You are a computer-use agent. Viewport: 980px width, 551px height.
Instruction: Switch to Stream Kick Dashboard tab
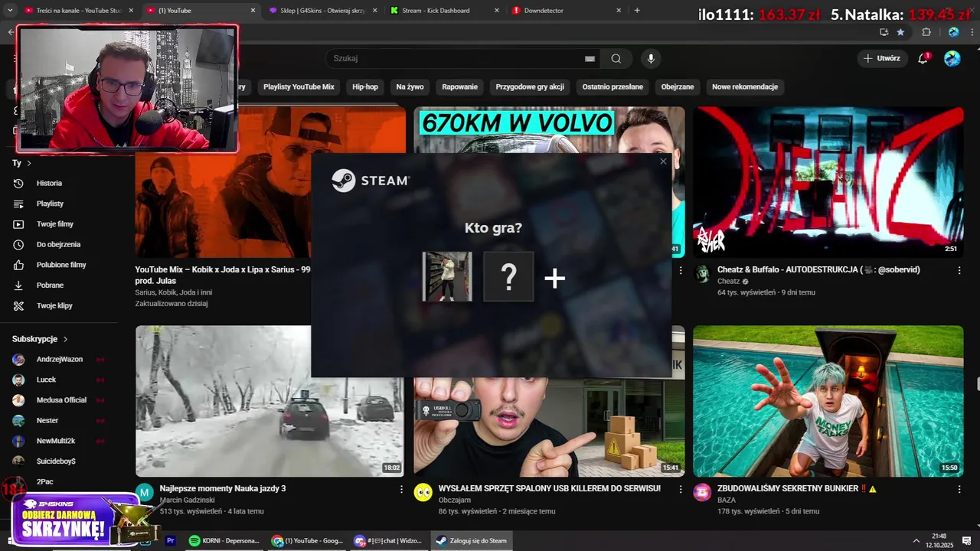pos(444,11)
